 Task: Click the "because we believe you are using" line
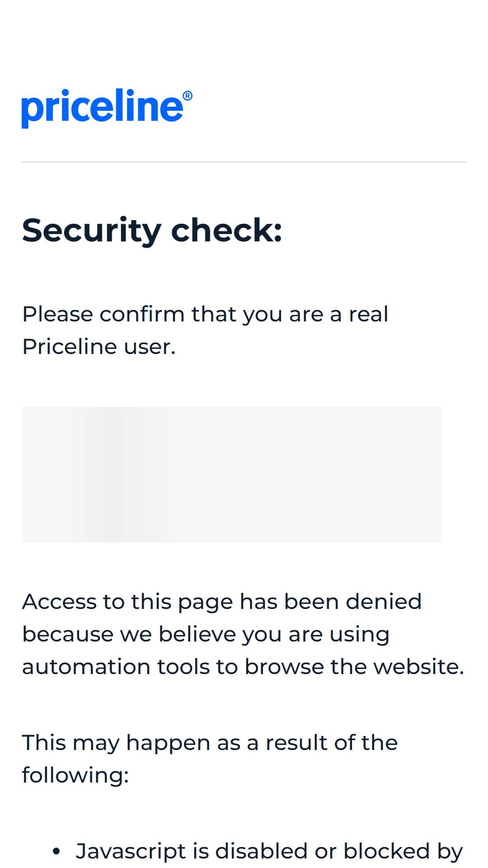[x=206, y=635]
